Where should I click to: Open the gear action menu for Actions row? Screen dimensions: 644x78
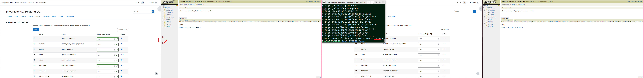pyautogui.click(x=122, y=49)
